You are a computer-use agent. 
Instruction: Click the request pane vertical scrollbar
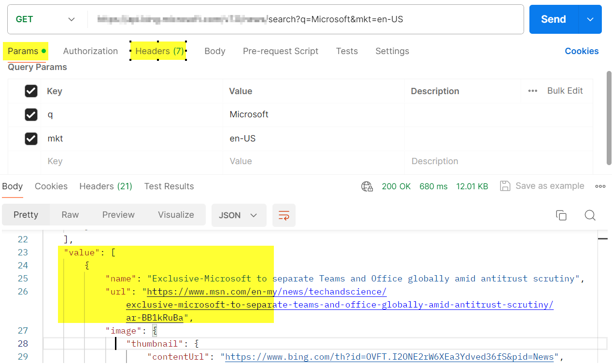coord(609,118)
